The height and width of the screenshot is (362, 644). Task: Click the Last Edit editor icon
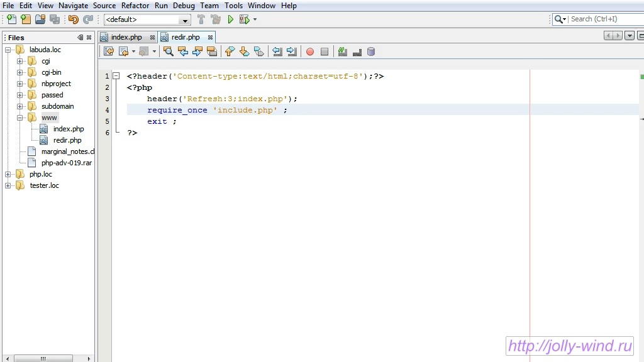coord(109,52)
